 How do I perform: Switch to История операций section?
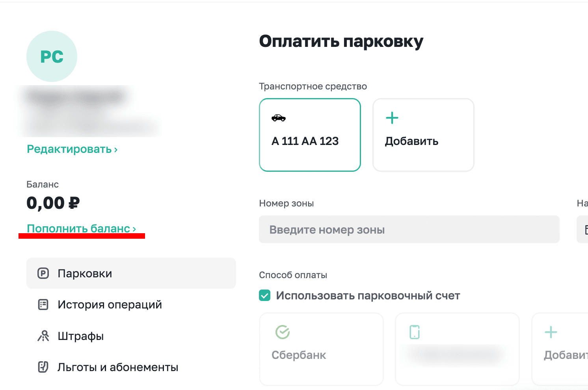109,304
